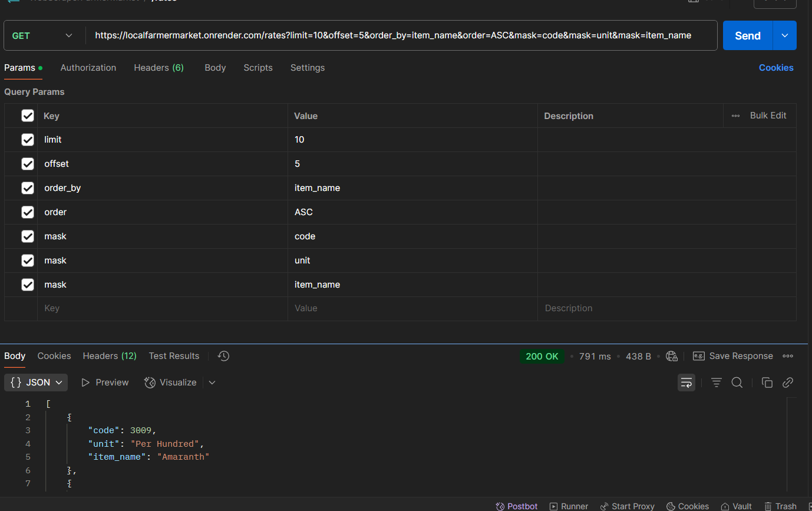Open response history clock icon
This screenshot has width=812, height=511.
pos(223,356)
